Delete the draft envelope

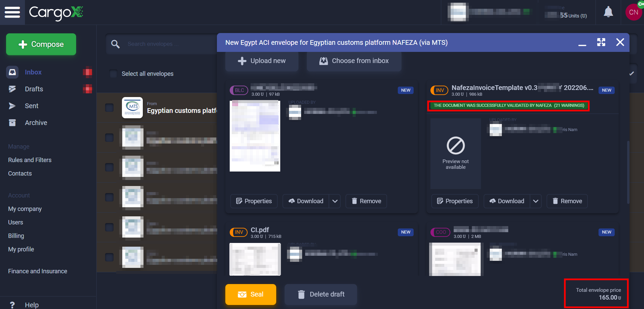coord(321,294)
